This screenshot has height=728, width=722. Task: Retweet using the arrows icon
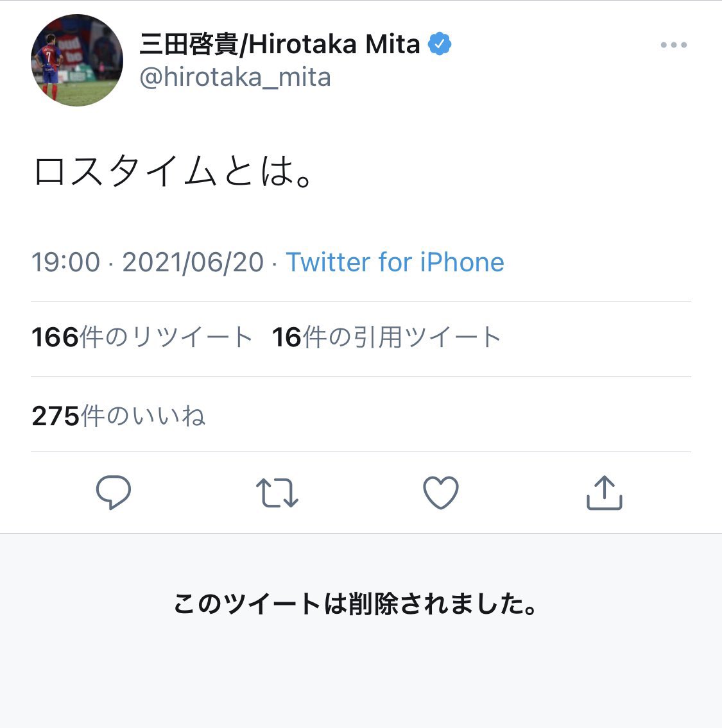(x=277, y=493)
